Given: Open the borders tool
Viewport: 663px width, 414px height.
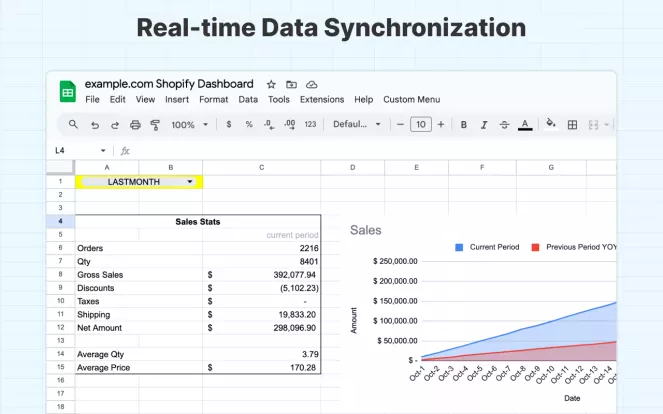Looking at the screenshot, I should click(x=573, y=125).
